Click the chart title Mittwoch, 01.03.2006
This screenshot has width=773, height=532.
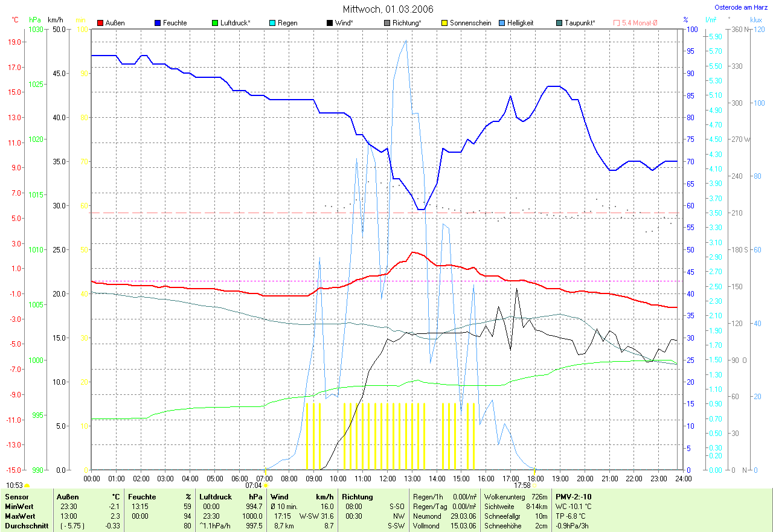pyautogui.click(x=388, y=9)
